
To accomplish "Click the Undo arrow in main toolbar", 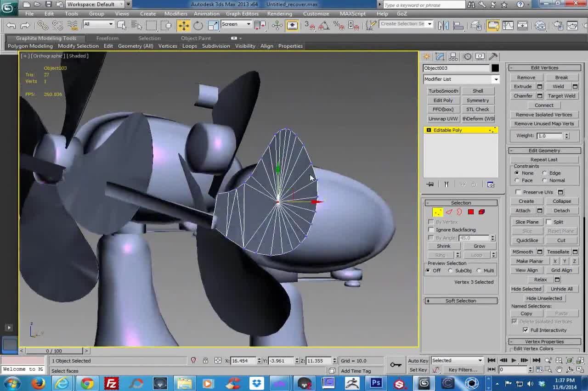I will [x=11, y=26].
